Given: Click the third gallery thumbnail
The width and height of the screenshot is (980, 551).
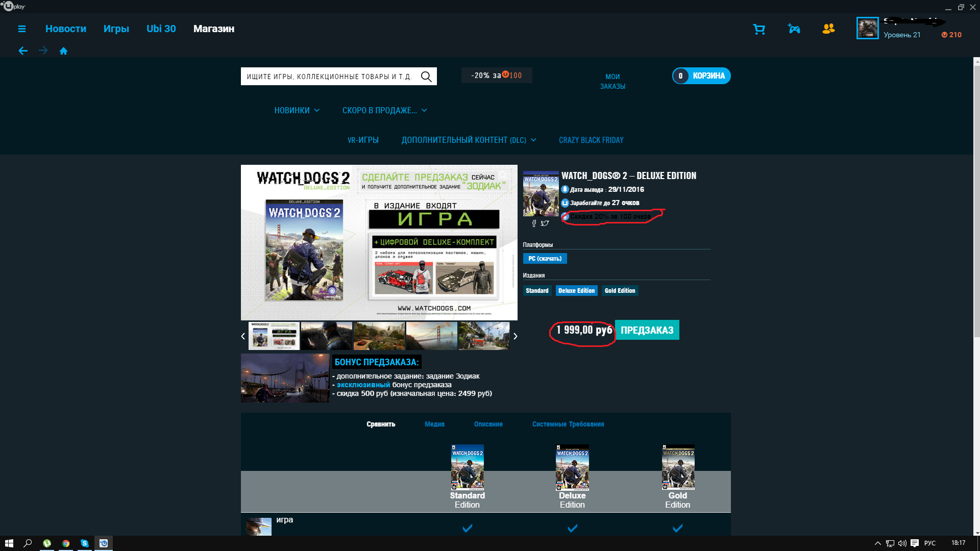Looking at the screenshot, I should (x=379, y=336).
